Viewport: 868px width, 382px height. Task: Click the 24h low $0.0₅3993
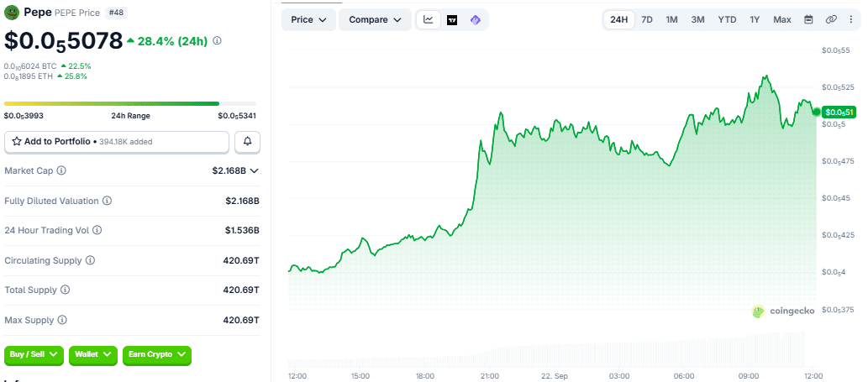tap(24, 116)
